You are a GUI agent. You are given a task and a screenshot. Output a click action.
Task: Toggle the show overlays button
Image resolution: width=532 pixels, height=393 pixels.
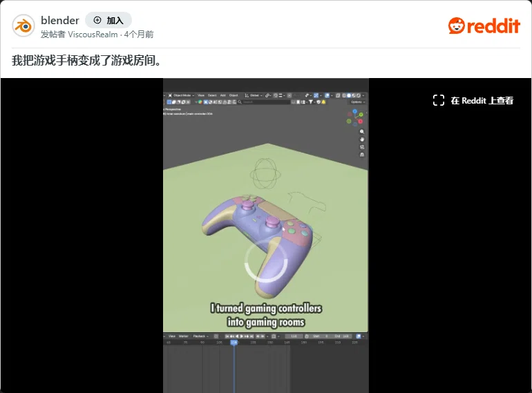[327, 95]
